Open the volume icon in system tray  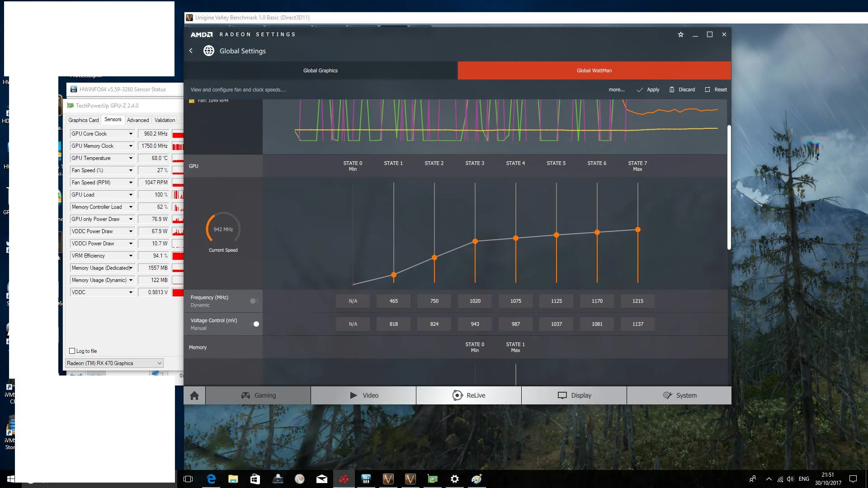[790, 479]
